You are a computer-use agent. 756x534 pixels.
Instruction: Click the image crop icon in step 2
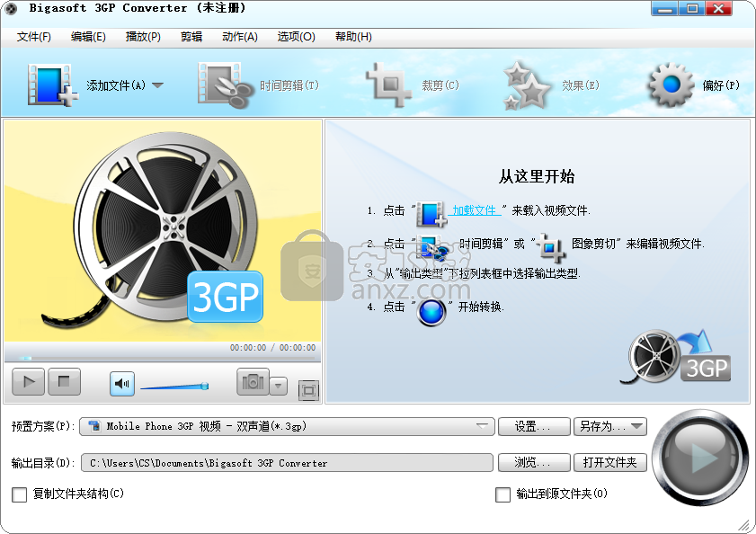point(551,247)
